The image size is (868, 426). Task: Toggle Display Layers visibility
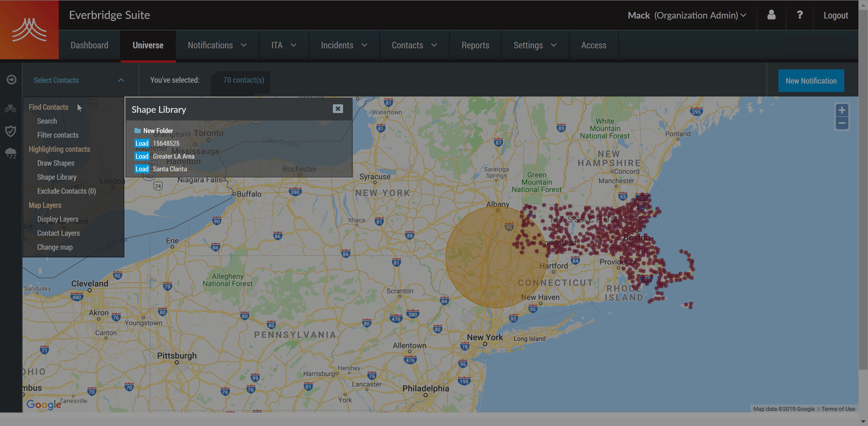(x=57, y=219)
